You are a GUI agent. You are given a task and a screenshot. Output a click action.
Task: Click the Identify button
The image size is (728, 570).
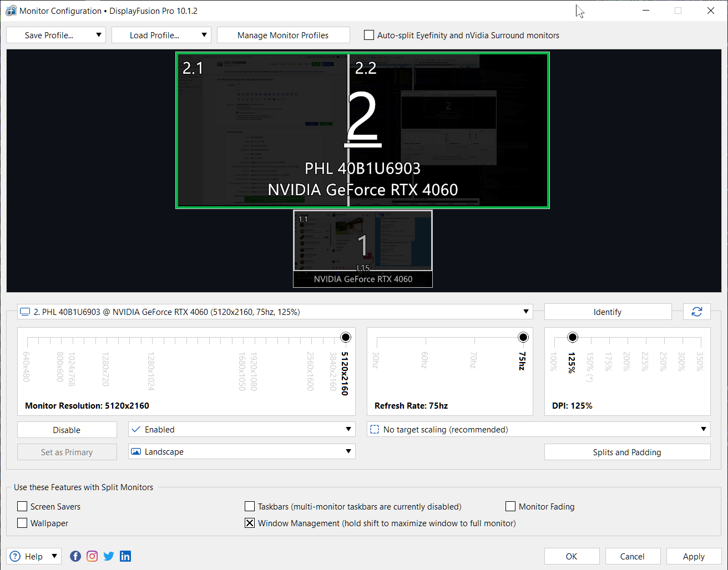[x=608, y=312]
